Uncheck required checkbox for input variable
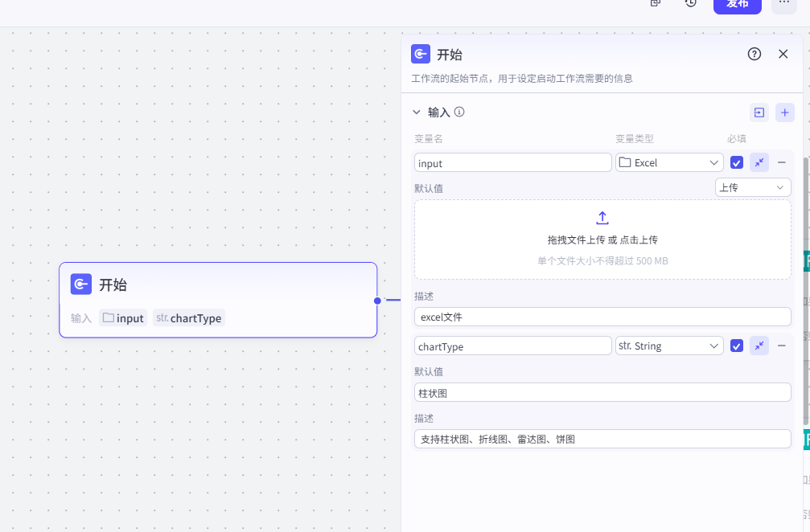Viewport: 810px width, 532px height. click(736, 162)
